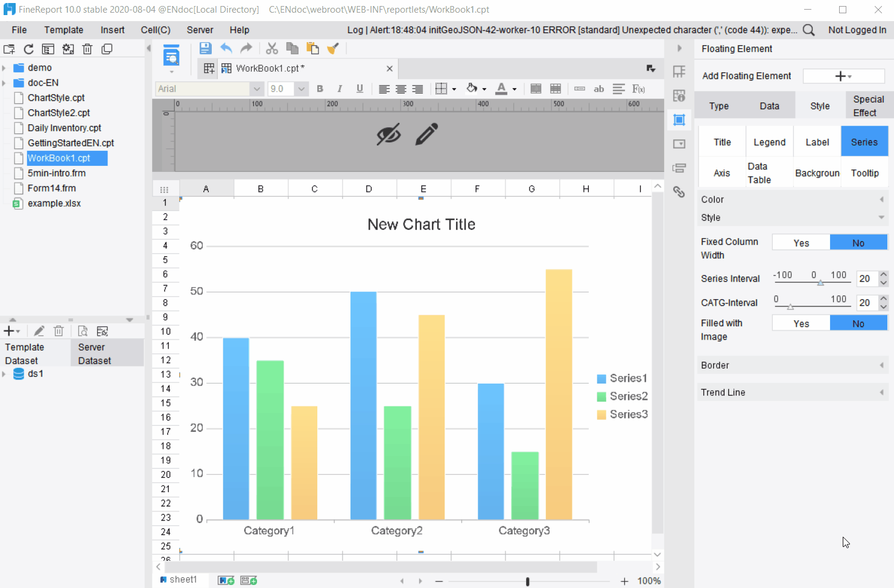894x588 pixels.
Task: Click the Preview report icon
Action: pyautogui.click(x=171, y=56)
